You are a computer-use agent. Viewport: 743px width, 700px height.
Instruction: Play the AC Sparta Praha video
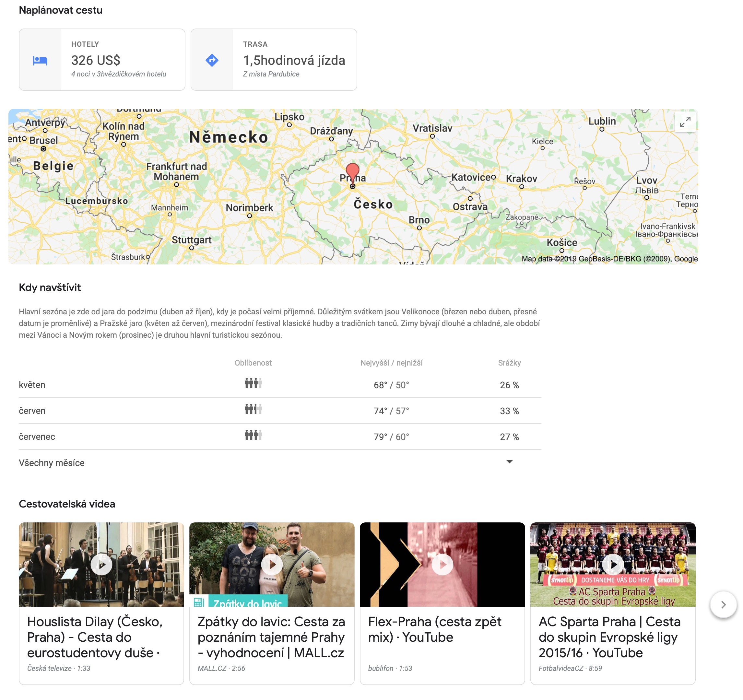pos(613,565)
